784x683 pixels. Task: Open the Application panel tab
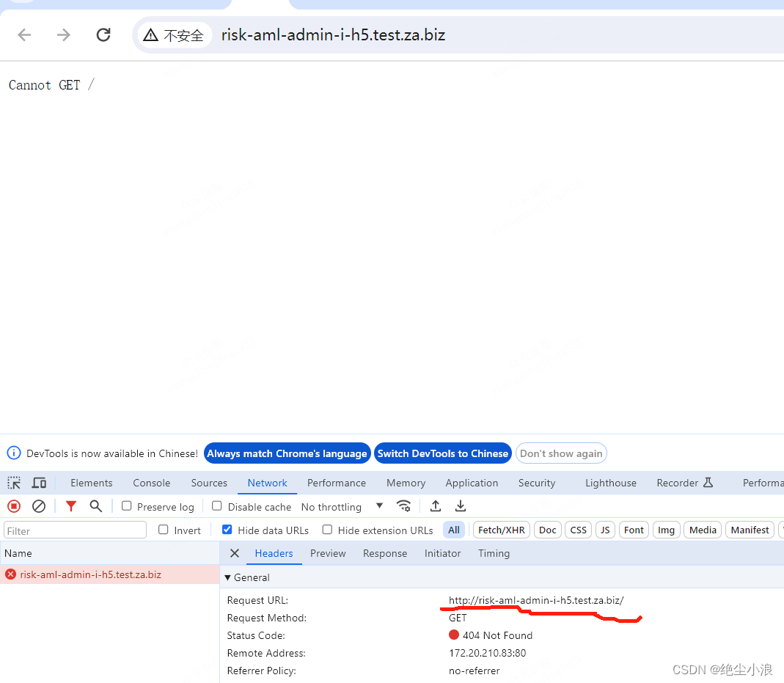pos(472,483)
